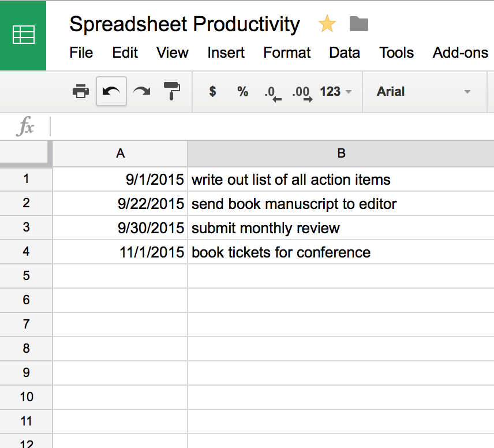The width and height of the screenshot is (494, 448).
Task: Select the cell containing 'submit monthly review'
Action: click(265, 227)
